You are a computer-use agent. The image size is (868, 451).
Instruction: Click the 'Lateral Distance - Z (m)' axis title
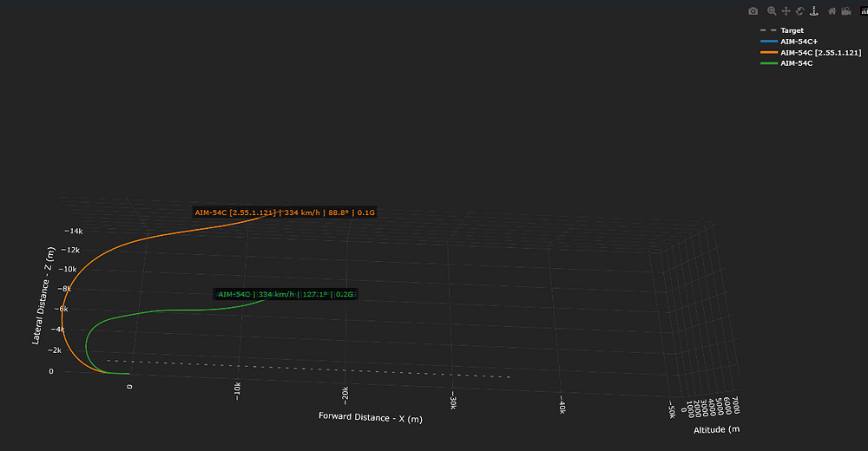point(42,296)
